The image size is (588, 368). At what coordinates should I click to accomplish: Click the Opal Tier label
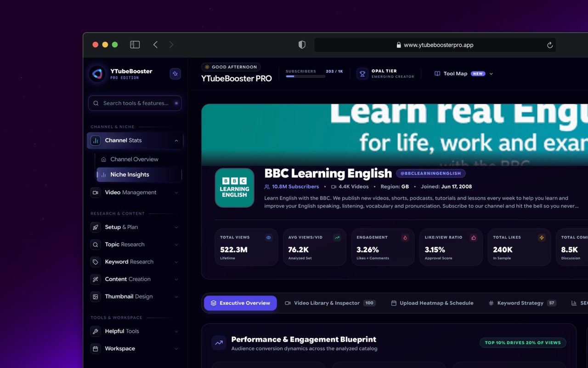tap(384, 71)
